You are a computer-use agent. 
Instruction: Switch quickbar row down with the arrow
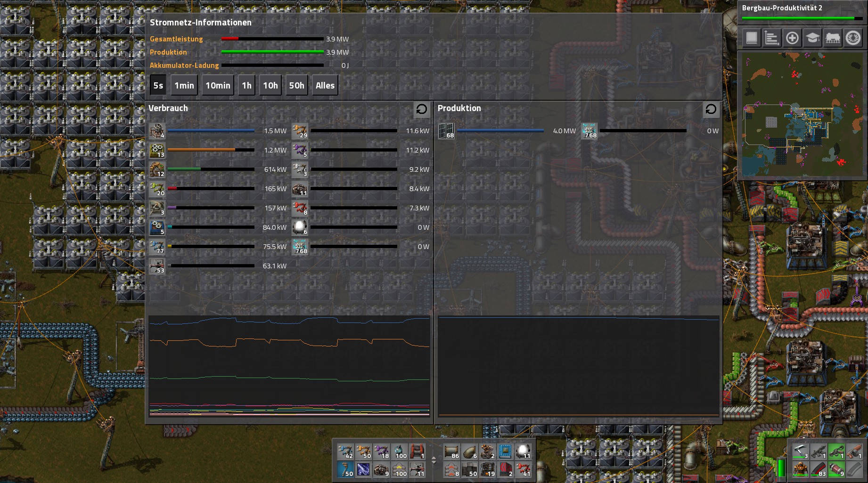(434, 463)
